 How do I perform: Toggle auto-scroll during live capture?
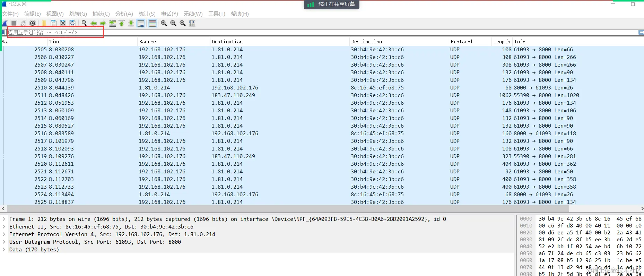point(141,23)
